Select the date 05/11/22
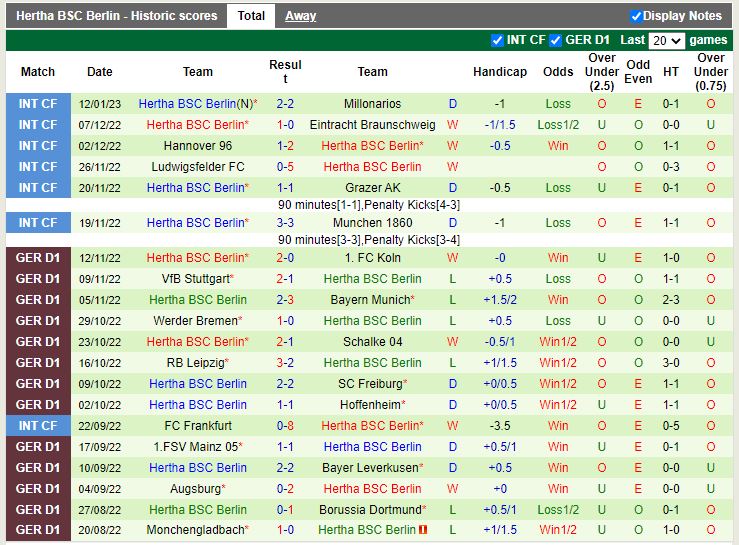The width and height of the screenshot is (739, 545). click(x=99, y=300)
